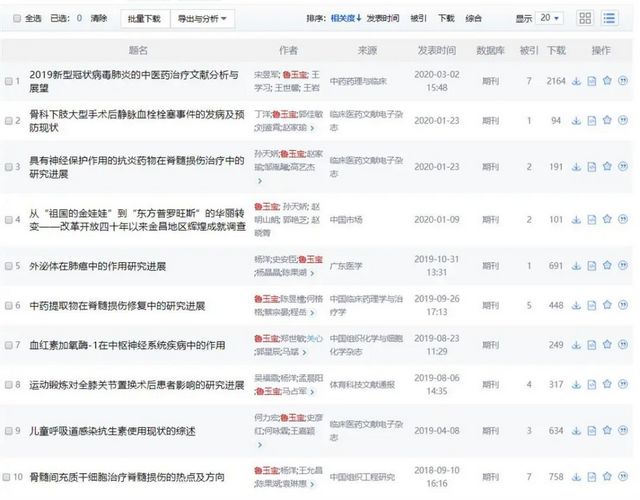Screen dimensions: 640x500
Task: Sort results by 下载 in sort bar
Action: (x=446, y=18)
